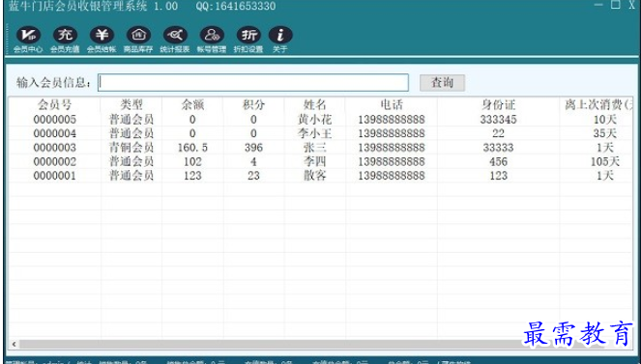The width and height of the screenshot is (641, 364).
Task: Click the 105天 last-consumption cell
Action: 605,161
